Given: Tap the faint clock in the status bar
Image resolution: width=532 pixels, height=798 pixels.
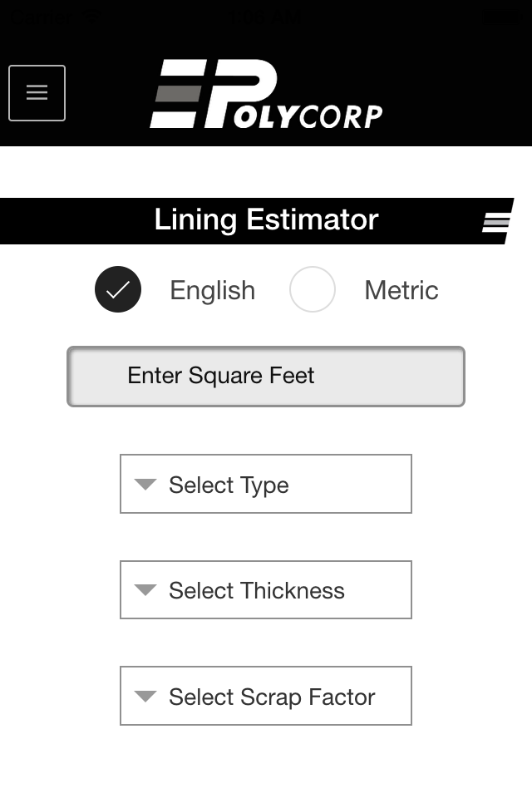Looking at the screenshot, I should 266,17.
